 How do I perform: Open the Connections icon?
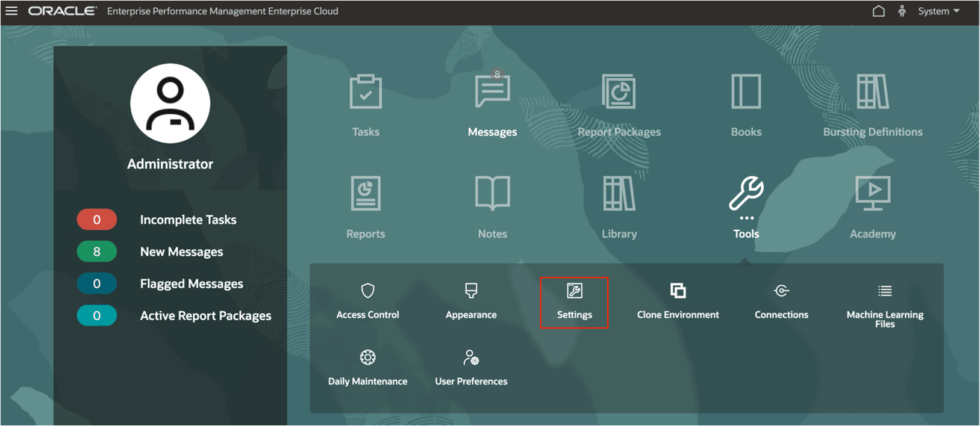click(781, 291)
